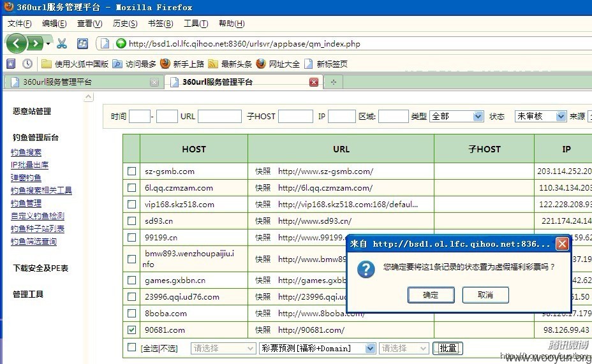This screenshot has height=364, width=592.
Task: Open the 状态 dropdown showing 未审核
Action: (541, 116)
